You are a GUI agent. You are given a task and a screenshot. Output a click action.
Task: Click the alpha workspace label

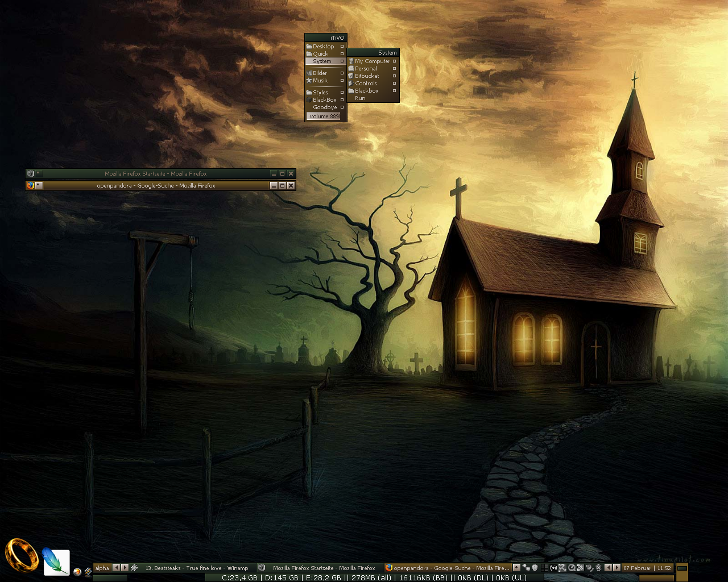tap(102, 568)
